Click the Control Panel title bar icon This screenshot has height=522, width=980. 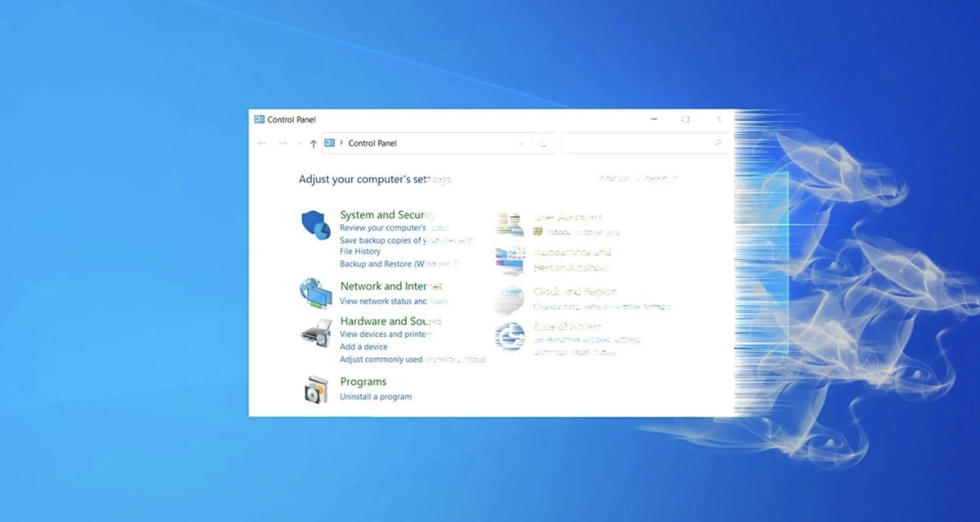(259, 119)
